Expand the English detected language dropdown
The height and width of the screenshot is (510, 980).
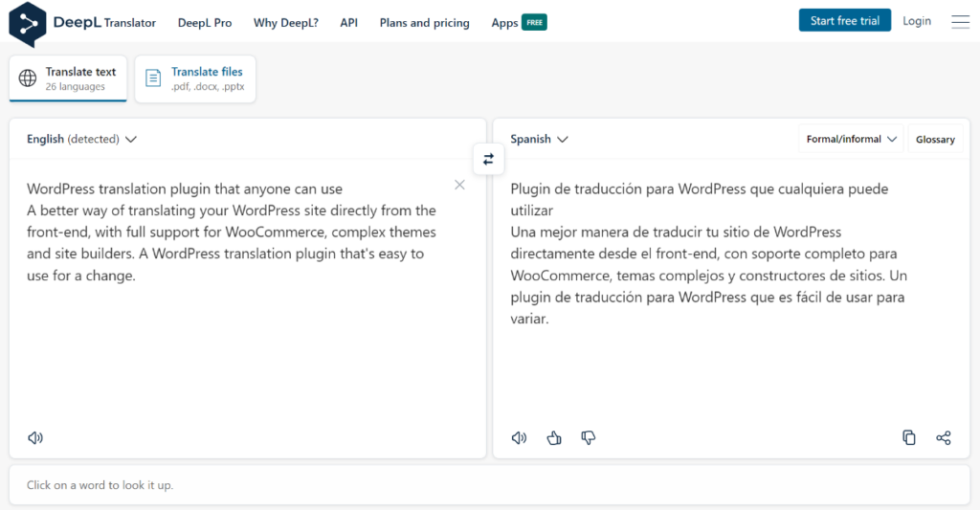(x=81, y=139)
